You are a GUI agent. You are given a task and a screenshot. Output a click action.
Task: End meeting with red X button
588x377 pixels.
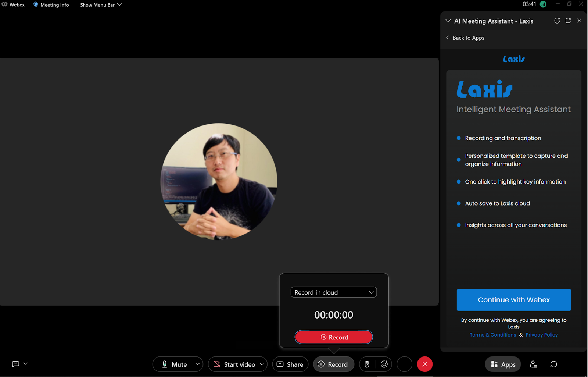pyautogui.click(x=425, y=364)
